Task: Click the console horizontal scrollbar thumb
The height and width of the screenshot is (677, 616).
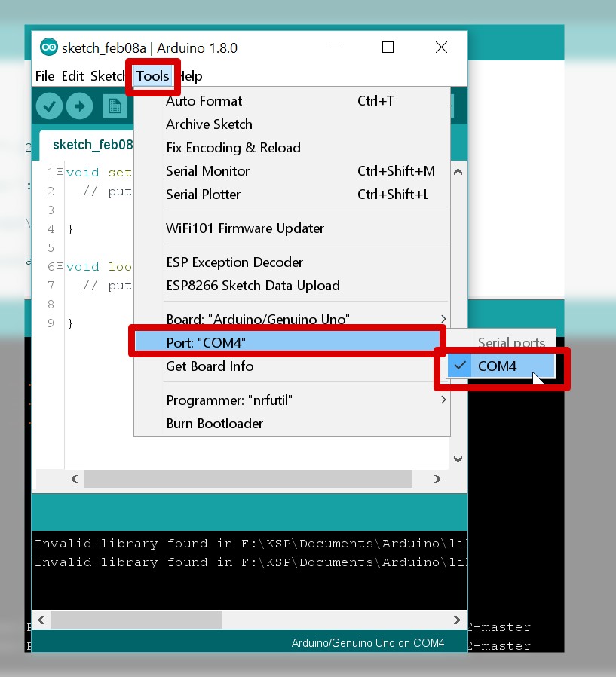Action: pos(136,620)
